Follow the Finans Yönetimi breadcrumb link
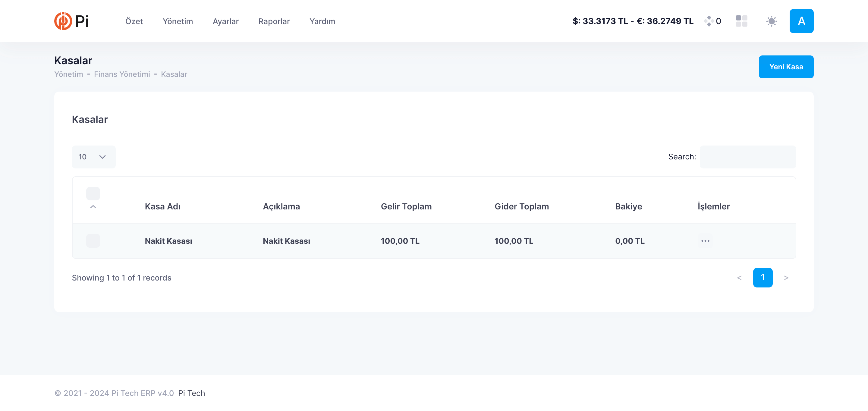 click(x=122, y=74)
